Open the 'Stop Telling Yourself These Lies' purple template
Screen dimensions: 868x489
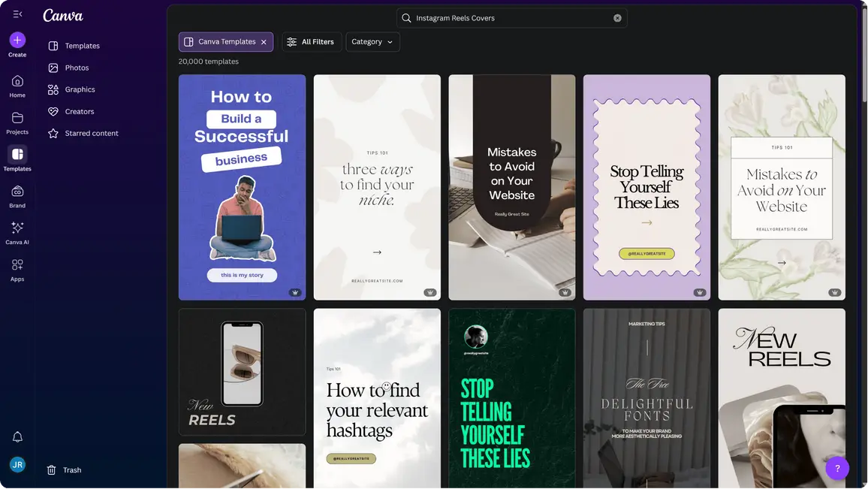coord(646,187)
